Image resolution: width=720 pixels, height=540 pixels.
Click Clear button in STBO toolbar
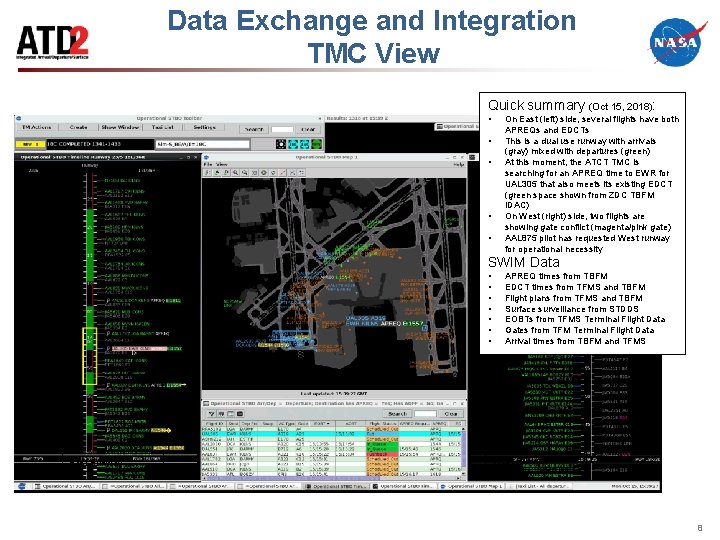(308, 129)
